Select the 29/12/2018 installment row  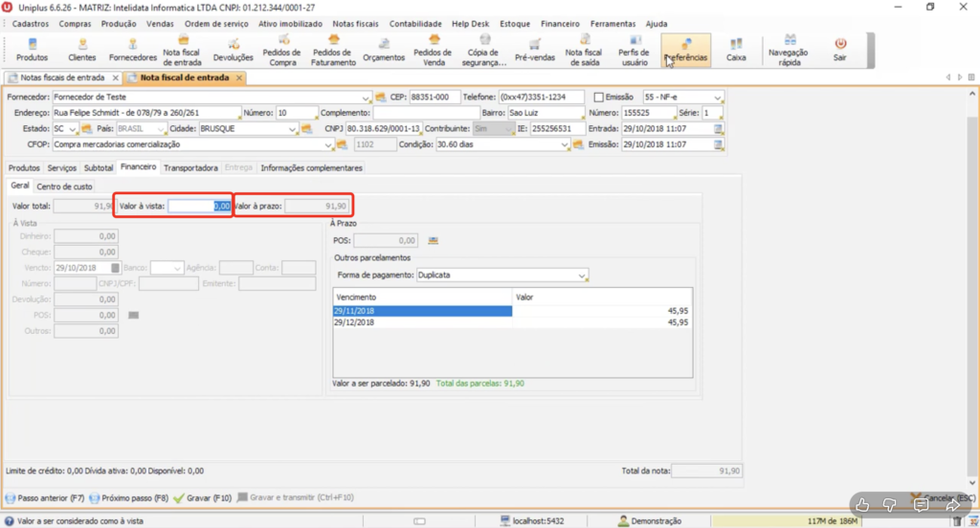[x=421, y=322]
